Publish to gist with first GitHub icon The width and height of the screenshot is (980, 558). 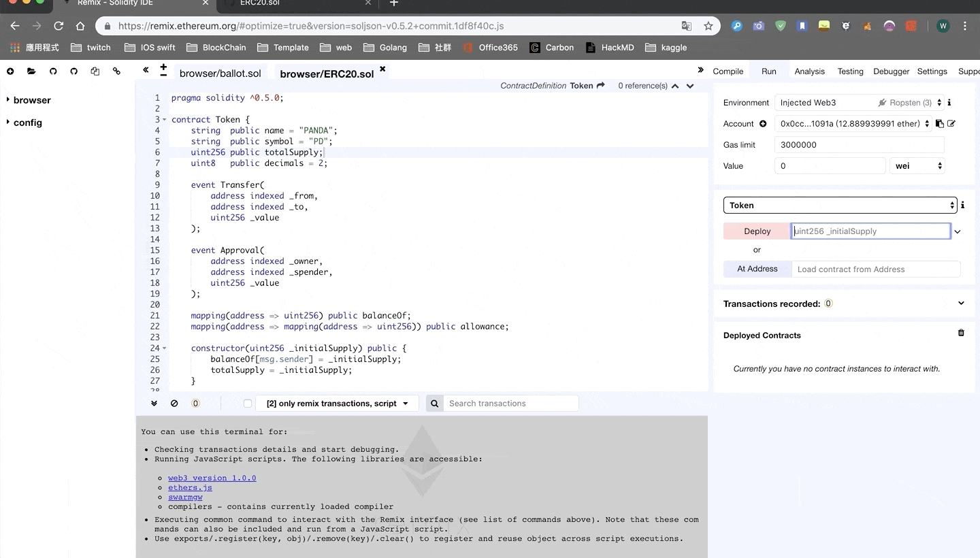point(53,71)
